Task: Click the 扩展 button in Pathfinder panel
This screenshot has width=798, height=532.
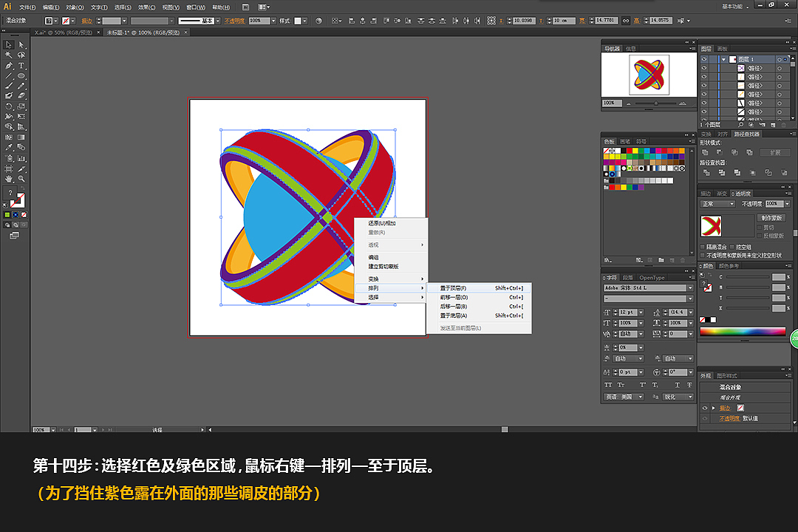Action: click(774, 152)
